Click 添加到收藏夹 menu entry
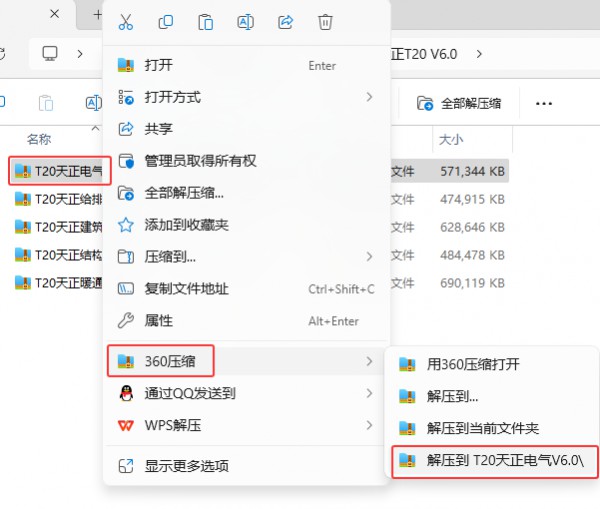The image size is (600, 509). (246, 225)
